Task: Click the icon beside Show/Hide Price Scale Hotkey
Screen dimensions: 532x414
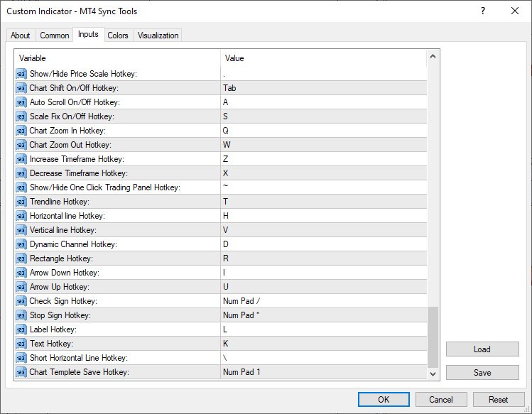Action: (x=21, y=74)
